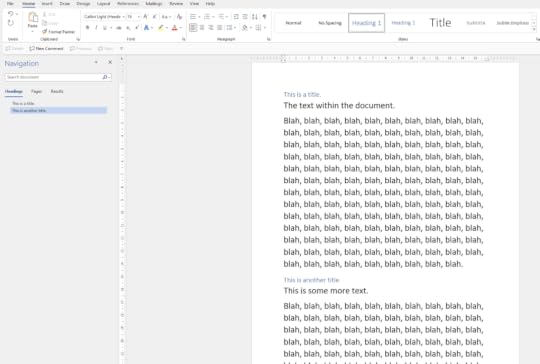The width and height of the screenshot is (540, 364).
Task: Open the Paragraph dialog launcher
Action: (x=269, y=39)
